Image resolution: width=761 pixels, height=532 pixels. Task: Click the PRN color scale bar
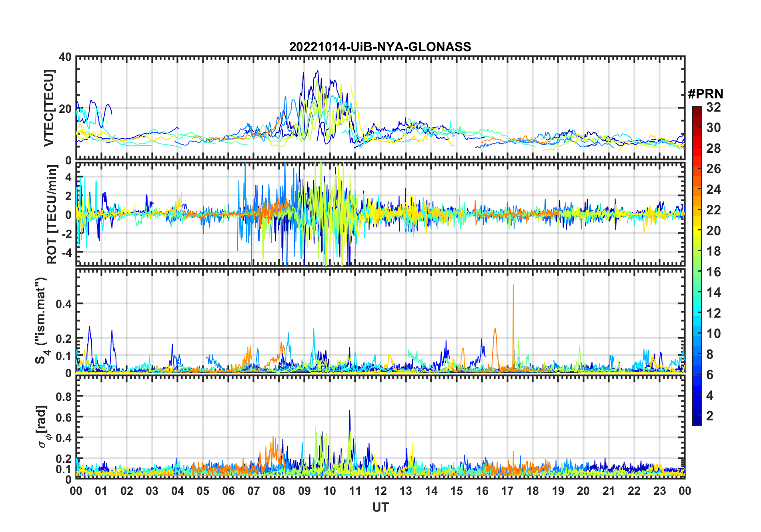click(x=697, y=266)
